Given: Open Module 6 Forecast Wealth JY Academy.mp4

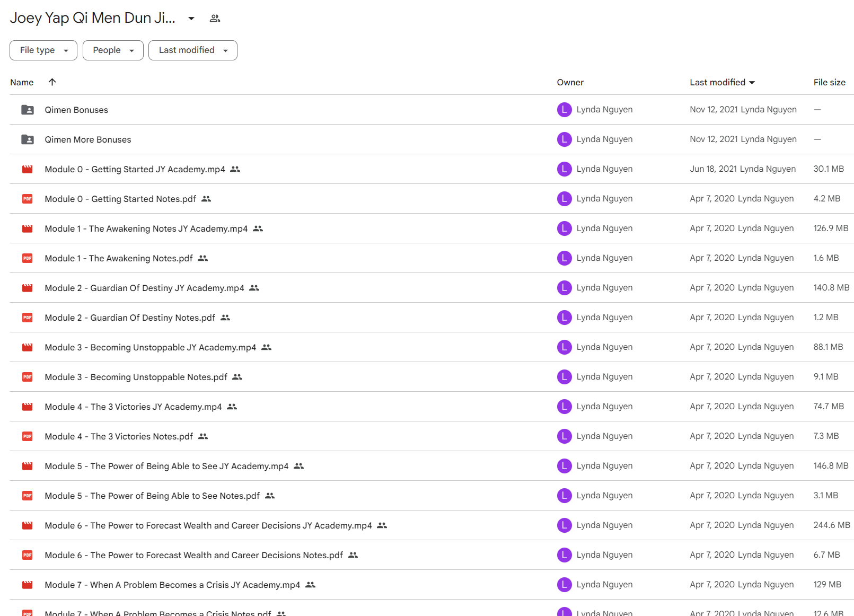Looking at the screenshot, I should click(208, 525).
